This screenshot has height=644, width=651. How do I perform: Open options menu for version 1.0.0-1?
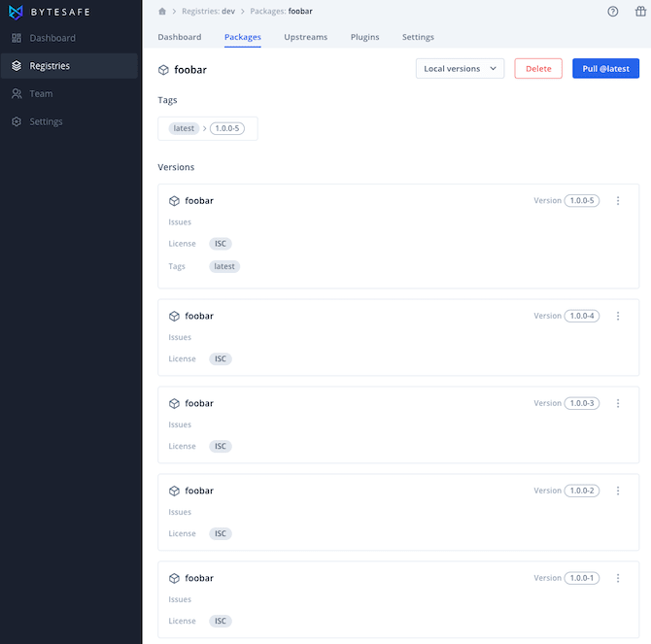(x=618, y=578)
